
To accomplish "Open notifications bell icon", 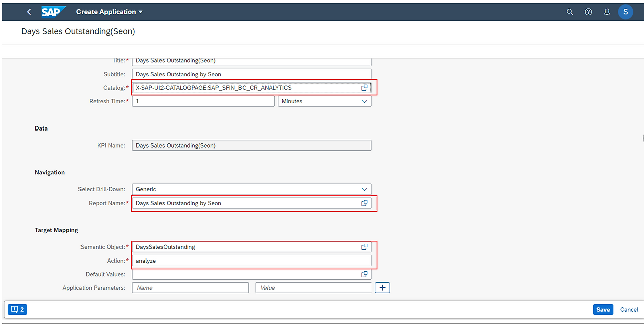I will pyautogui.click(x=607, y=12).
